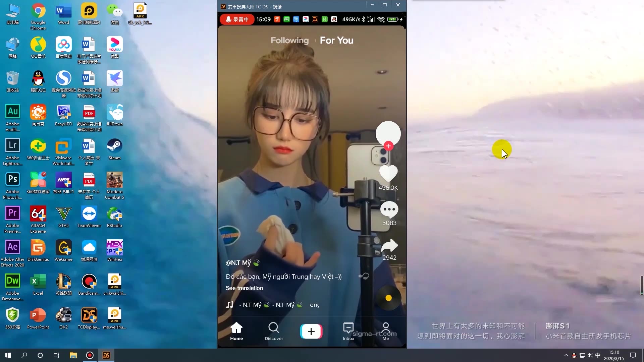This screenshot has height=362, width=644.
Task: Click the spinning music disc icon
Action: click(x=388, y=298)
